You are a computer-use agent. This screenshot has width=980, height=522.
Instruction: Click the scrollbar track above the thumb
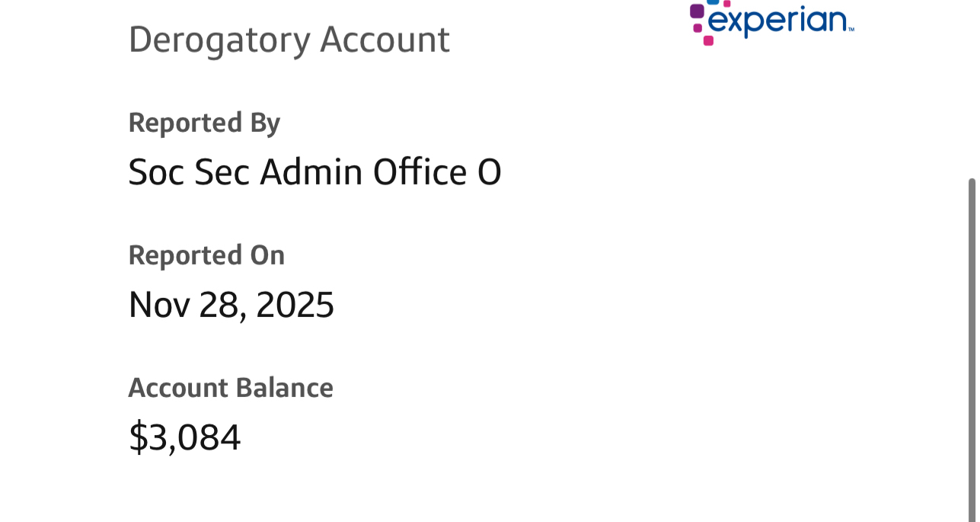point(972,91)
